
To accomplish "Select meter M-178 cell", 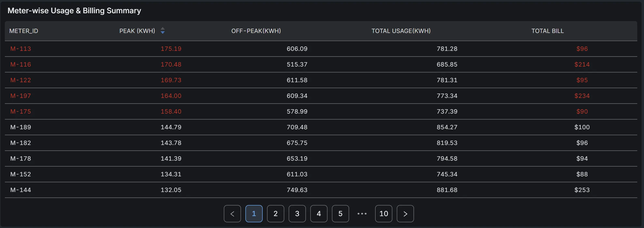I will click(x=21, y=158).
